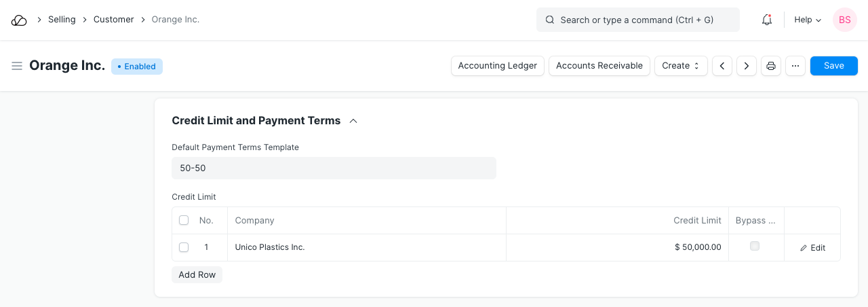
Task: Collapse Credit Limit and Payment Terms section
Action: 353,121
